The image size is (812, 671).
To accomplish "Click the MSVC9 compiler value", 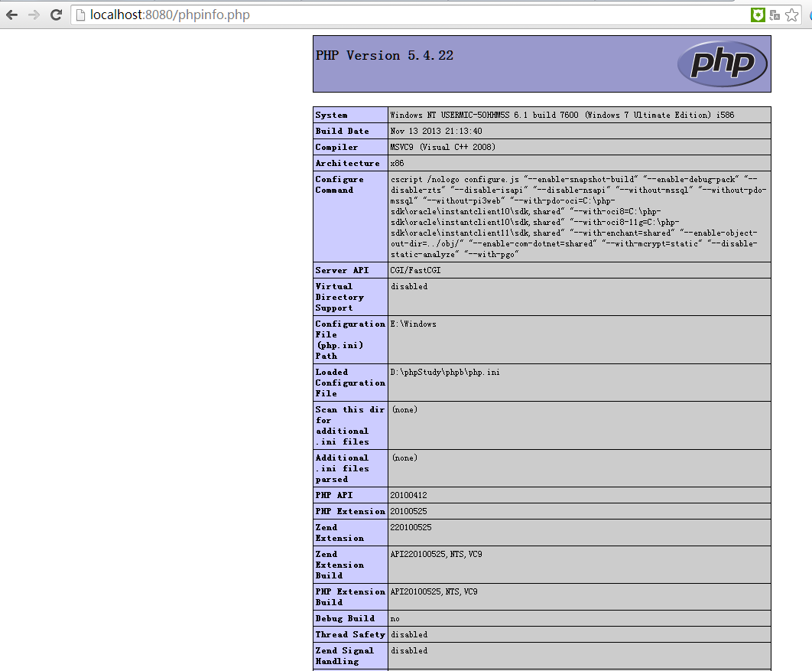I will click(x=443, y=147).
